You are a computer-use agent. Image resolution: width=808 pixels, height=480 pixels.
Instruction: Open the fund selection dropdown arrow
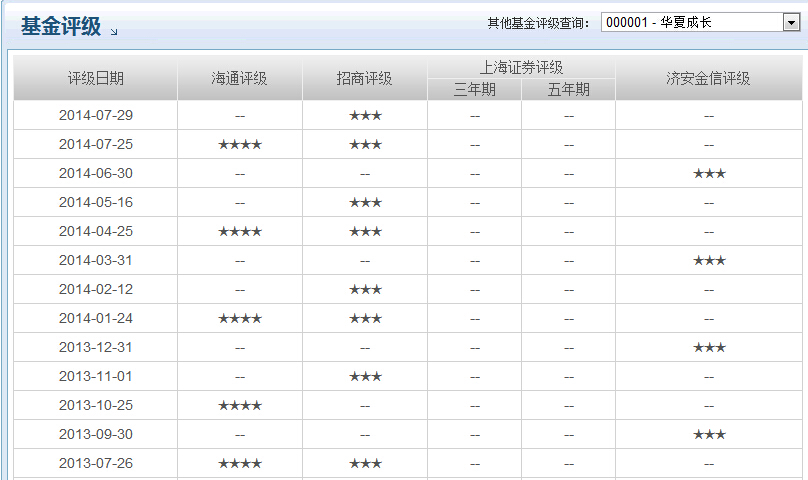pos(790,23)
